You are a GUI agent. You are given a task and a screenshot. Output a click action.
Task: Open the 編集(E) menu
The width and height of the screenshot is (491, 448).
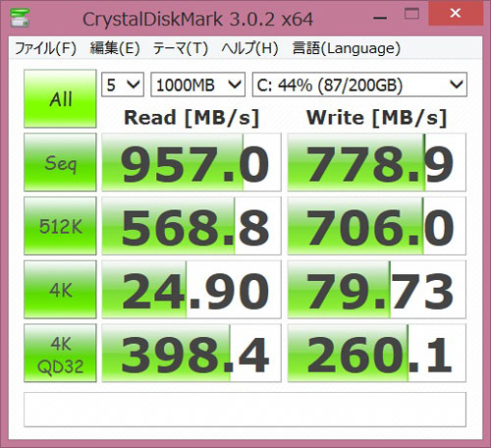click(115, 48)
